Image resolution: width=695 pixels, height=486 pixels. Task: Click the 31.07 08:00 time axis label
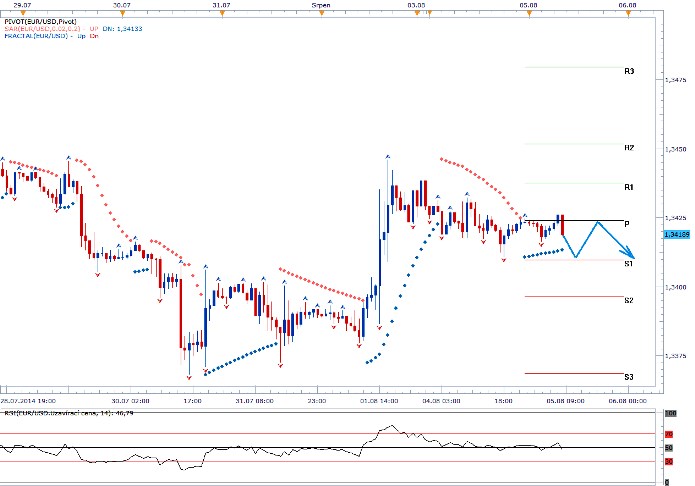tap(254, 401)
